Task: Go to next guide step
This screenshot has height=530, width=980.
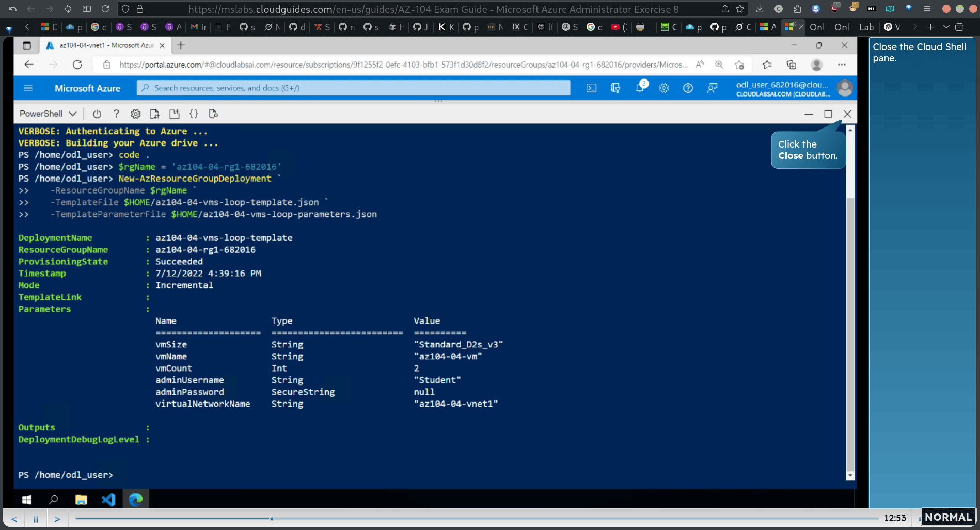Action: click(x=57, y=519)
